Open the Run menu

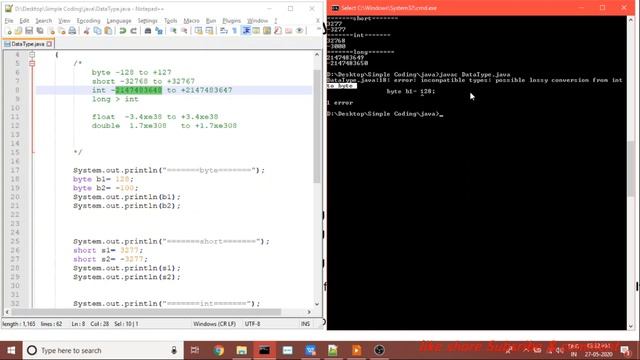tap(211, 20)
